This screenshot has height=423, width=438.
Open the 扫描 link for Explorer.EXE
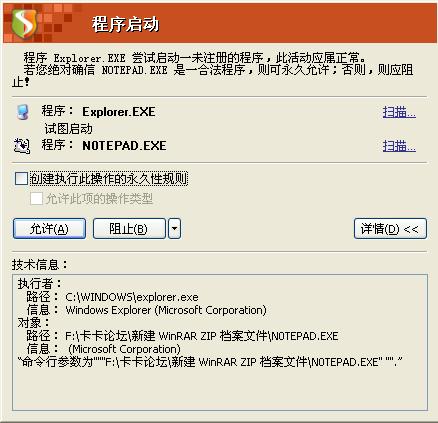click(x=399, y=112)
